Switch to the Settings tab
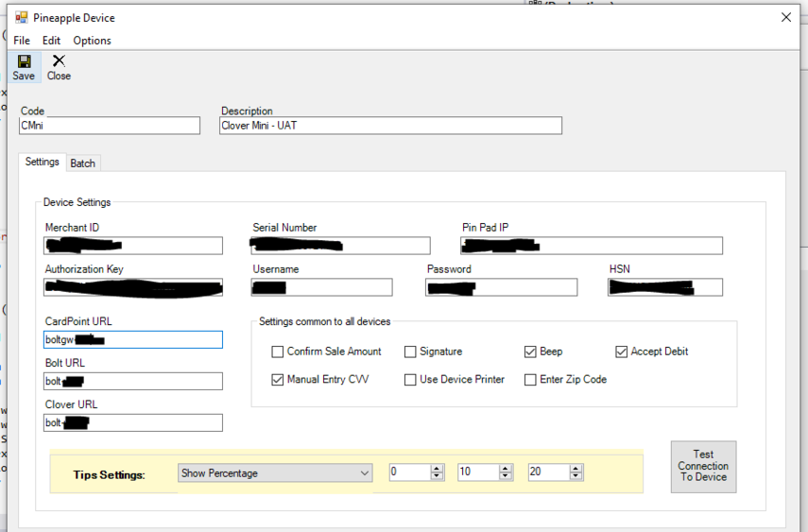 point(42,162)
